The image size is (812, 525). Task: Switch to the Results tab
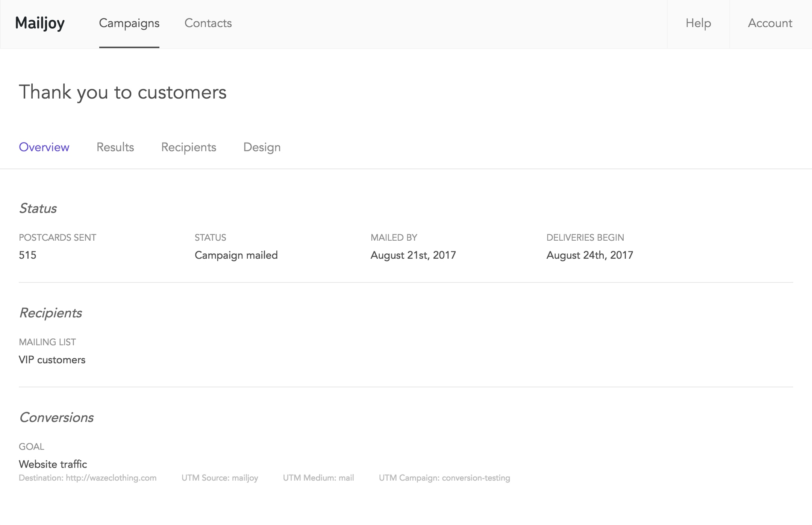tap(115, 147)
